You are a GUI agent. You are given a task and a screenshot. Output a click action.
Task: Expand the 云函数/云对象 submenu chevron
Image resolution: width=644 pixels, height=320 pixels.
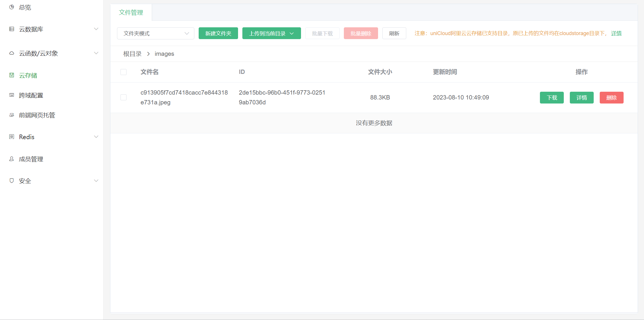click(x=96, y=53)
